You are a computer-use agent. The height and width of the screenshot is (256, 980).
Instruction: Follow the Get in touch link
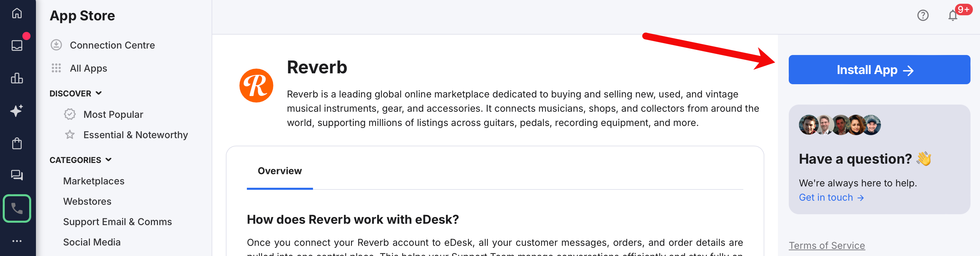point(831,197)
